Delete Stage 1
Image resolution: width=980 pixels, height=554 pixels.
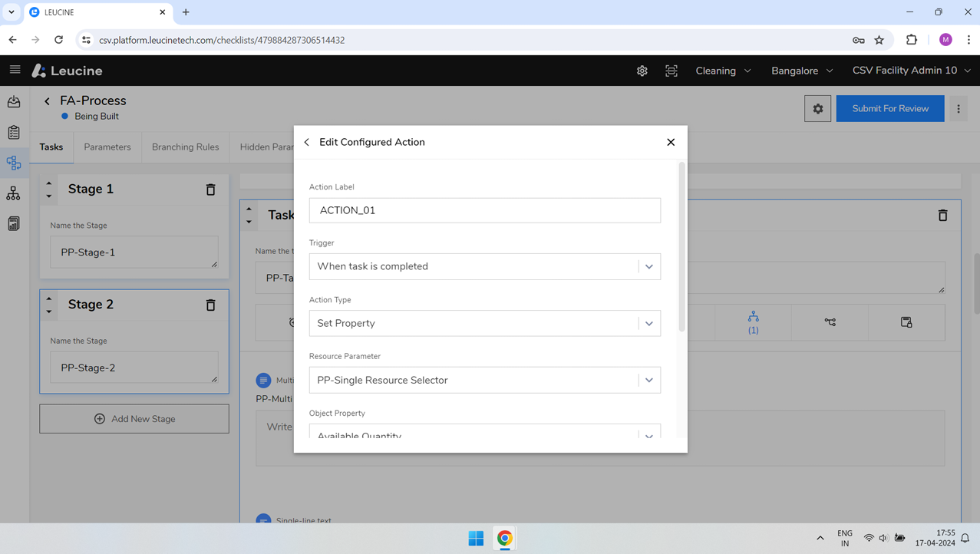(210, 190)
